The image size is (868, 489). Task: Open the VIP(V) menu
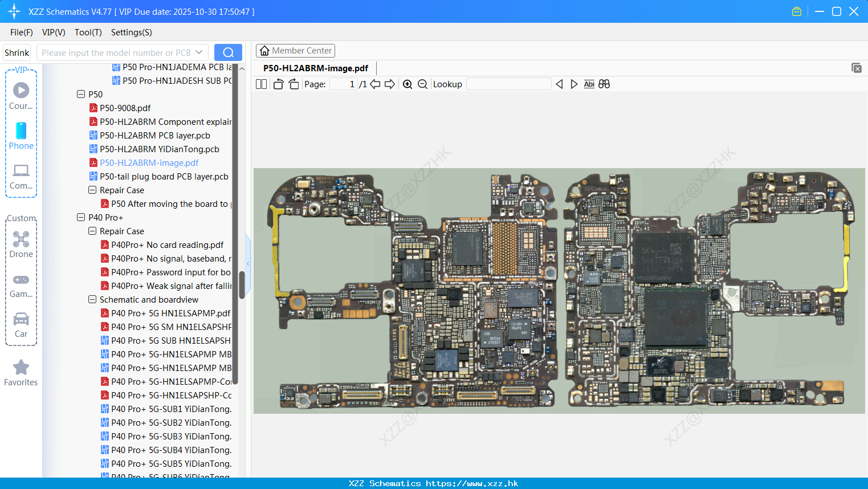point(54,32)
